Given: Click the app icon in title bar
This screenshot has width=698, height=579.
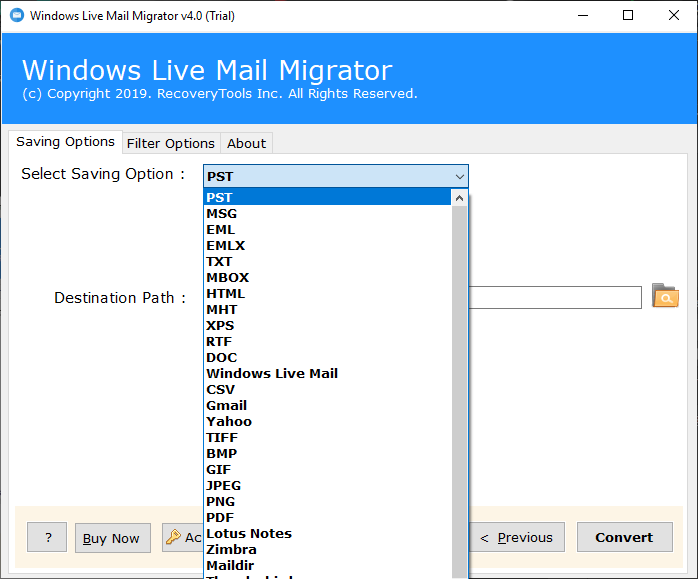Looking at the screenshot, I should tap(17, 15).
